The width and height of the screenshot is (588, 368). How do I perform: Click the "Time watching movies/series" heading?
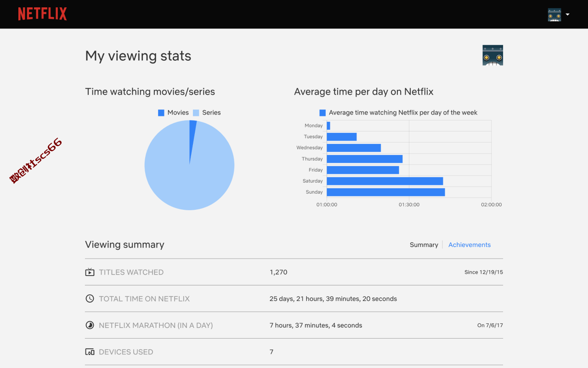pos(150,92)
